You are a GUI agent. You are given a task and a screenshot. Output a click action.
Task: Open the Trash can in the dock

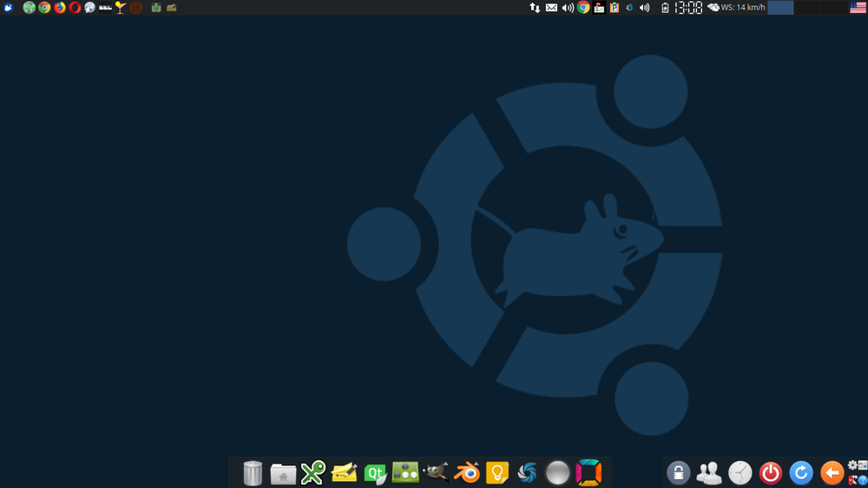coord(253,473)
